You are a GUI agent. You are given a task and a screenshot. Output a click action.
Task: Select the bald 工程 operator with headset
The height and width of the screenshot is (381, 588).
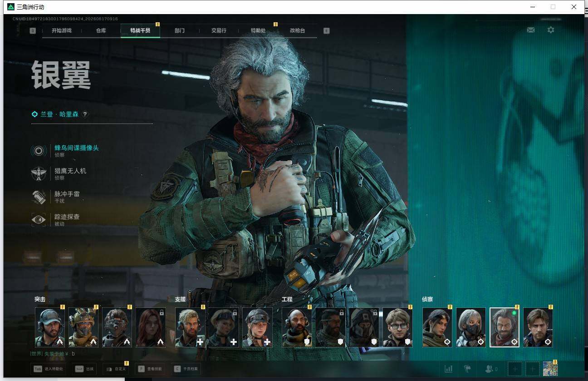click(297, 327)
